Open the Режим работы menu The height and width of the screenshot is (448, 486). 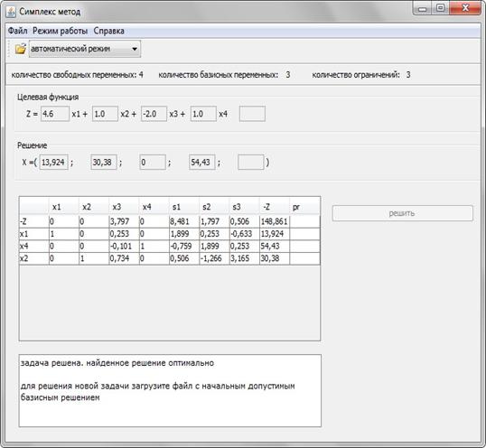point(61,31)
